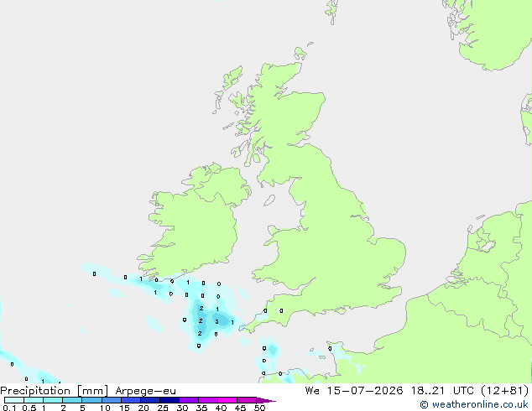
Task: Click the '50' legend label
Action: [259, 408]
